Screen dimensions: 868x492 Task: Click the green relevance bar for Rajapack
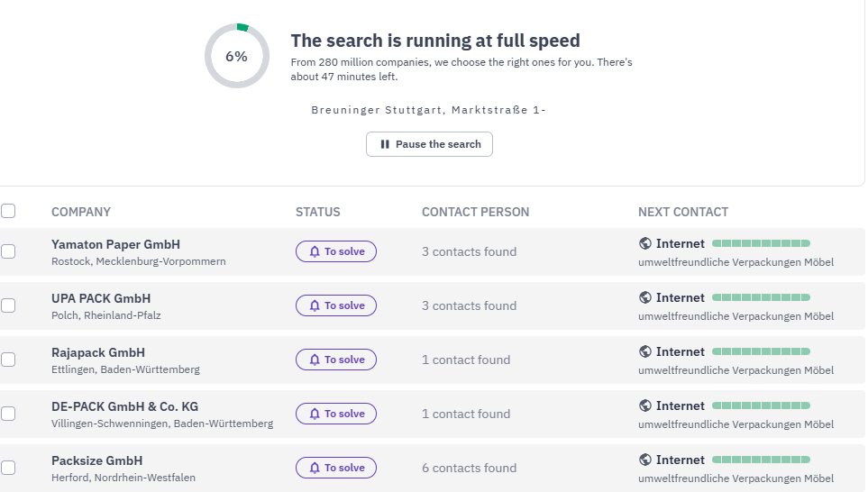761,351
